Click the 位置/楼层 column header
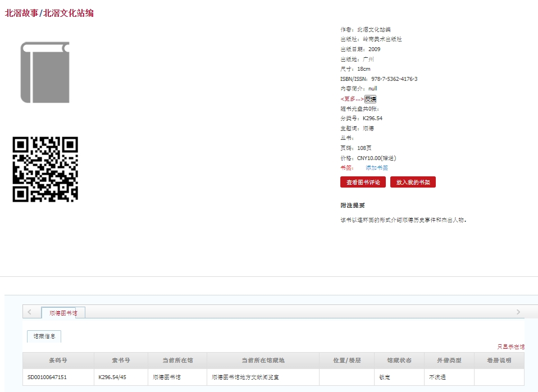538x392 pixels. (x=347, y=361)
